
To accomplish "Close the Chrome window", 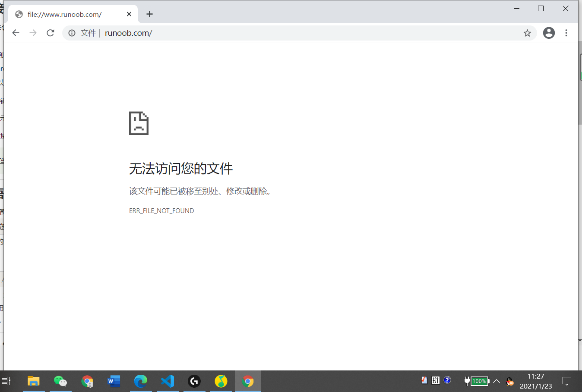I will [566, 9].
